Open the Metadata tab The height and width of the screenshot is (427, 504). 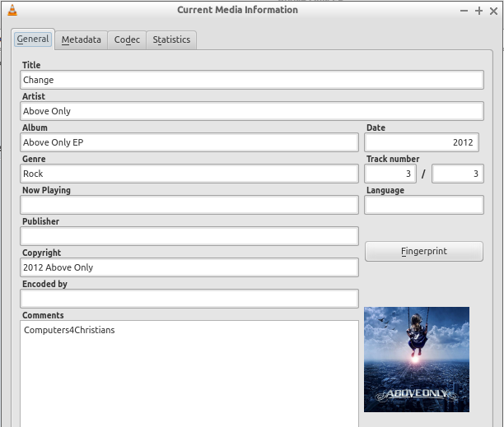(81, 39)
